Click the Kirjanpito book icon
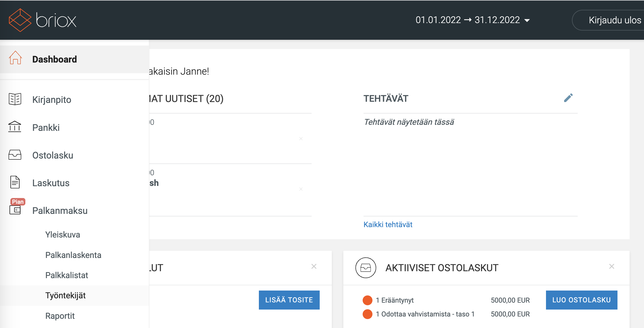This screenshot has width=644, height=328. (15, 99)
